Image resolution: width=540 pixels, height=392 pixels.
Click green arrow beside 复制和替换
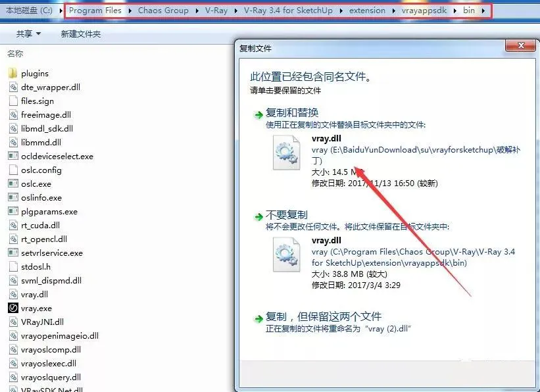258,114
